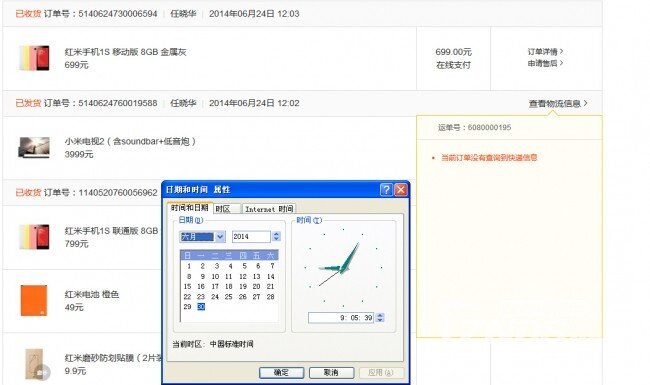Adjust the time stepper arrows
Image resolution: width=650 pixels, height=385 pixels.
pos(380,318)
